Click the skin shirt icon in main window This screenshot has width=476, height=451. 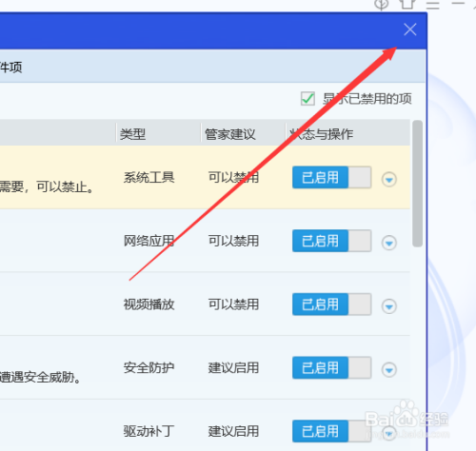(407, 4)
